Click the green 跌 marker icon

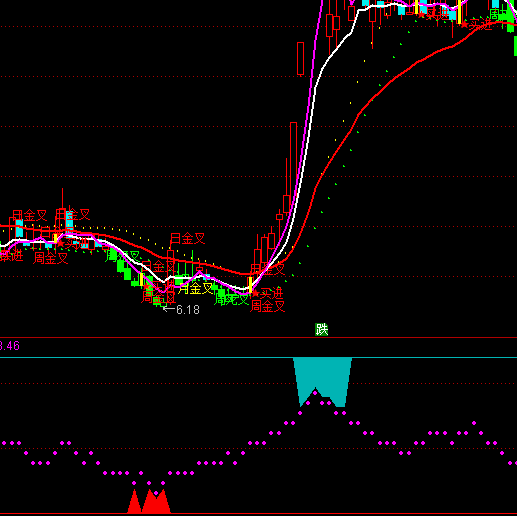click(322, 329)
